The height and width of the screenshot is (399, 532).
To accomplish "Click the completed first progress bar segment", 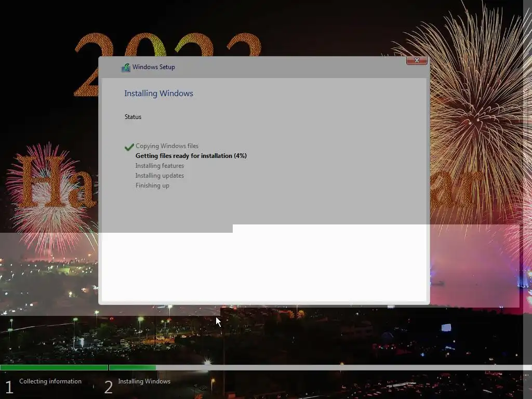I will tap(54, 367).
